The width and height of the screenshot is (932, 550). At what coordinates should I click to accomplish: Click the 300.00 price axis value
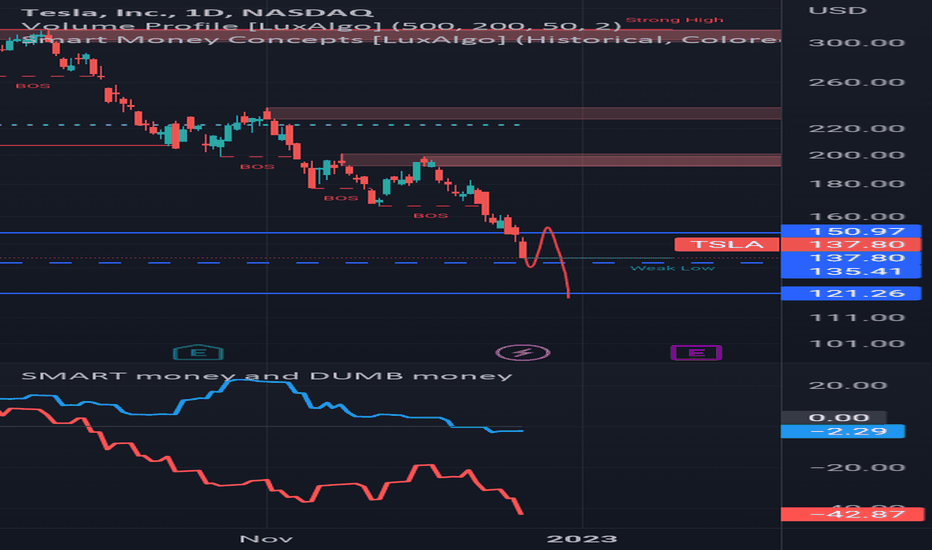[857, 43]
